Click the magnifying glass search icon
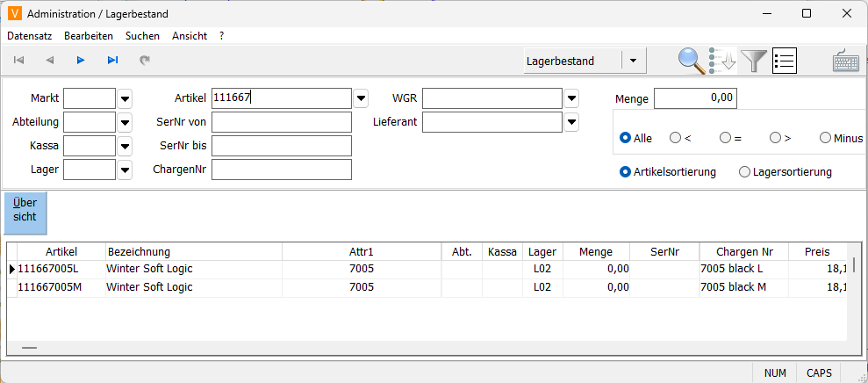This screenshot has height=383, width=868. tap(692, 61)
